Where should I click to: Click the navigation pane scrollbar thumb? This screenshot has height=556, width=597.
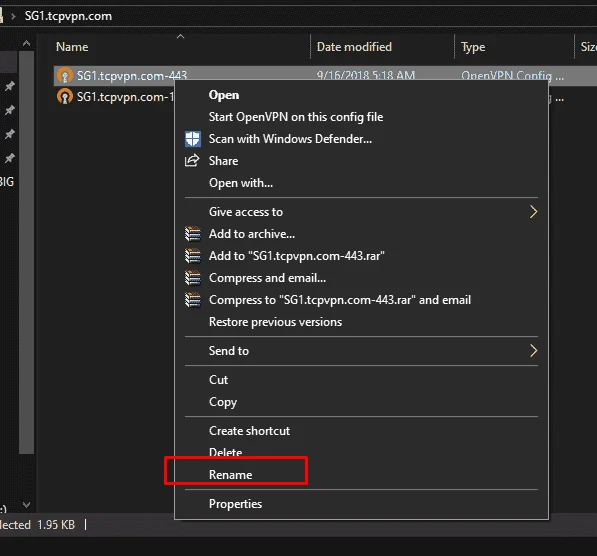pos(26,252)
